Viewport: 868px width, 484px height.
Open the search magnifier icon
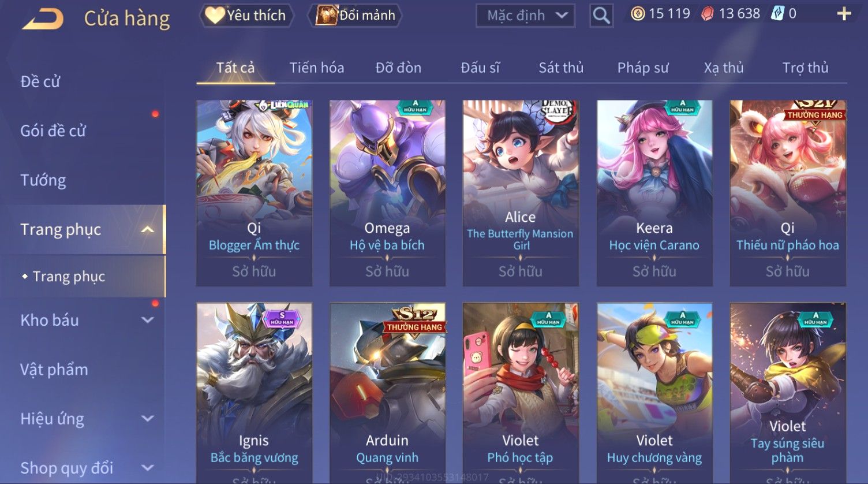(601, 16)
